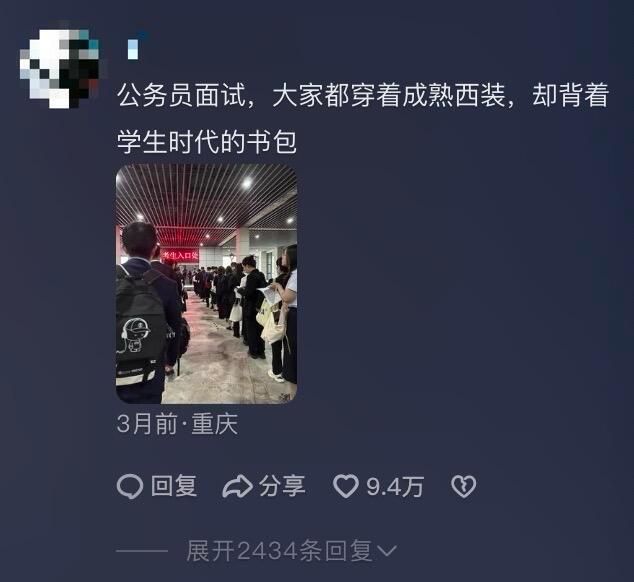Click the line left of 展开 replies
Screen dimensions: 634x582
(142, 551)
